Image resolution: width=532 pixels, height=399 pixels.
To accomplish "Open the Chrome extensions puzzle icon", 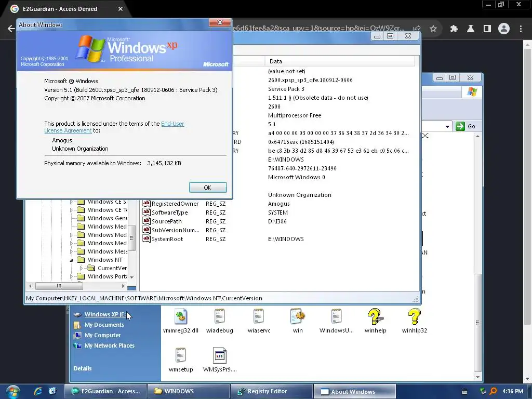I will pos(454,29).
